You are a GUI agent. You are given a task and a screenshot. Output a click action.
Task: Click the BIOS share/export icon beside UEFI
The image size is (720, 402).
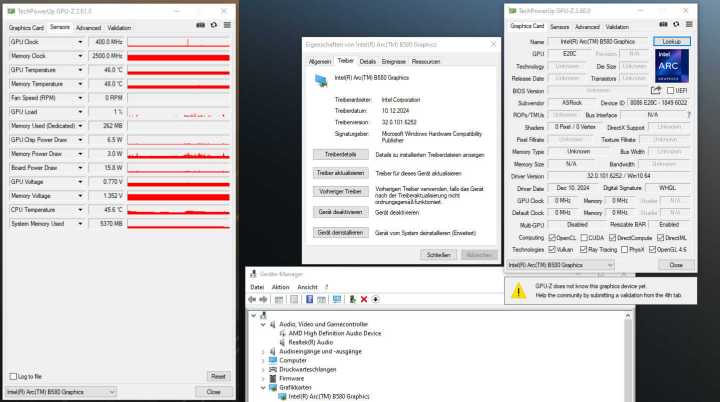[x=656, y=90]
